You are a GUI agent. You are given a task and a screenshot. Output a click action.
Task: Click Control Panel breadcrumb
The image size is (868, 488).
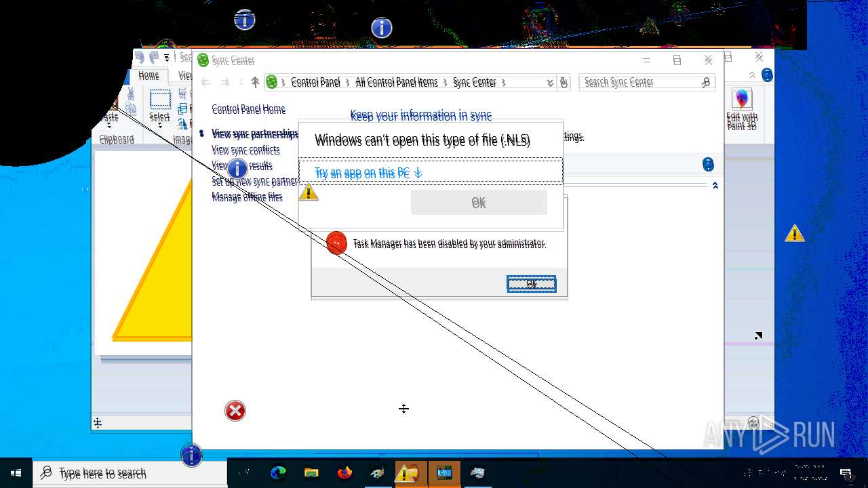[315, 82]
